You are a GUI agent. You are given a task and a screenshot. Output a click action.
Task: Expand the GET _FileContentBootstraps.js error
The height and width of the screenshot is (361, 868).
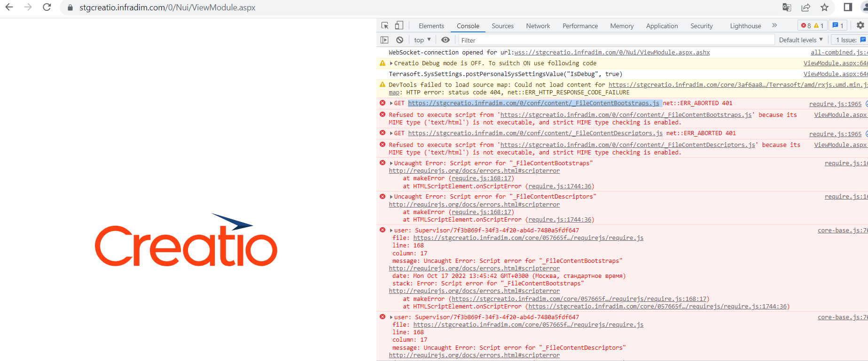[391, 103]
